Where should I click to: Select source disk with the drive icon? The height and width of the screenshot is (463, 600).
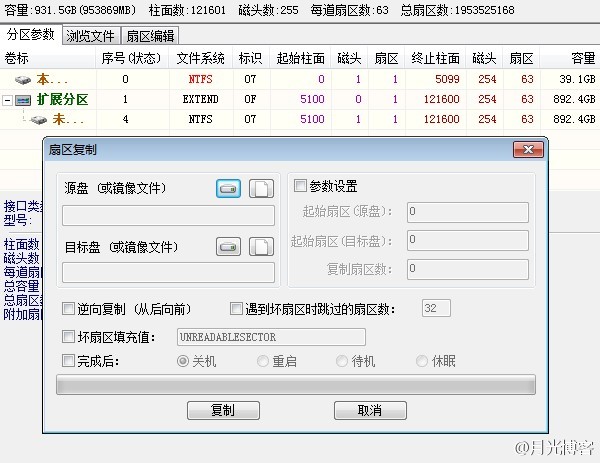click(228, 189)
